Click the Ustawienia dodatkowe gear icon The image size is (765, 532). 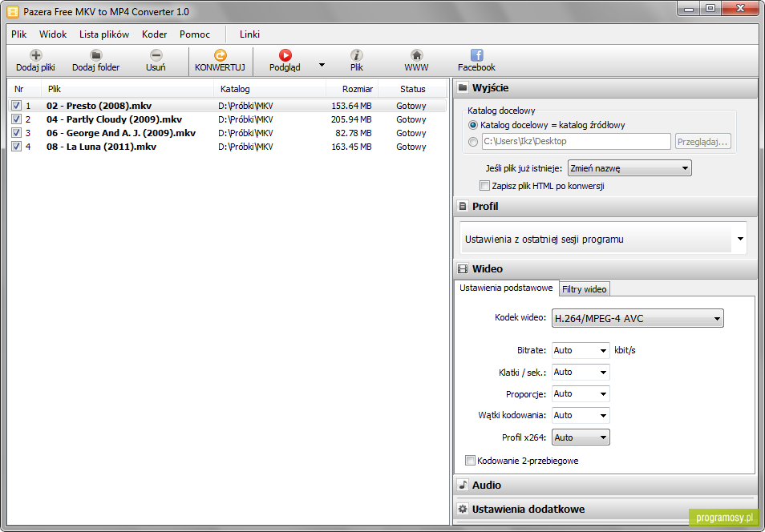[x=463, y=509]
